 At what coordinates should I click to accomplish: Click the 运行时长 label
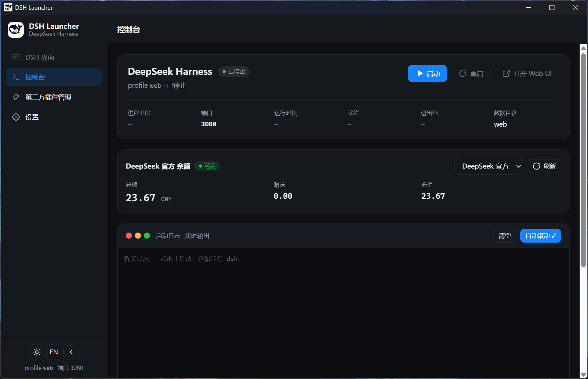285,113
